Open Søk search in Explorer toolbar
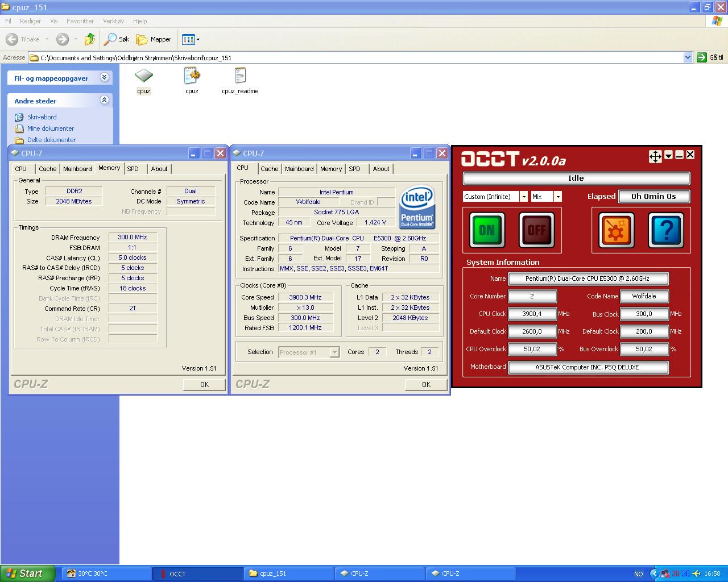Viewport: 728px width, 582px height. pos(117,39)
